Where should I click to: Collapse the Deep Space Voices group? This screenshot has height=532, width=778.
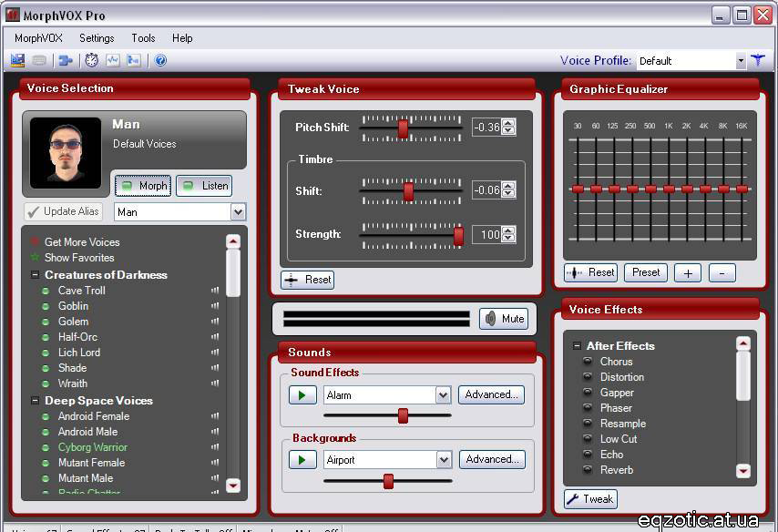tap(35, 400)
